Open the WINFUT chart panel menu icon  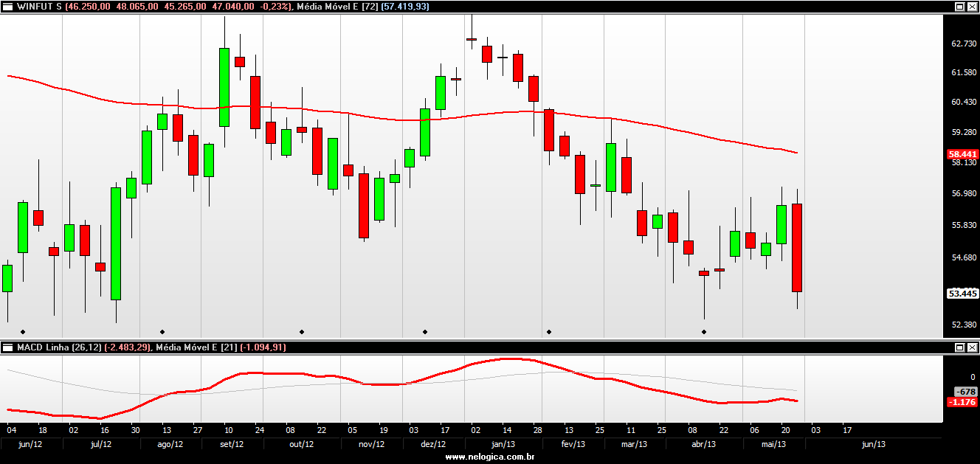pos(7,7)
